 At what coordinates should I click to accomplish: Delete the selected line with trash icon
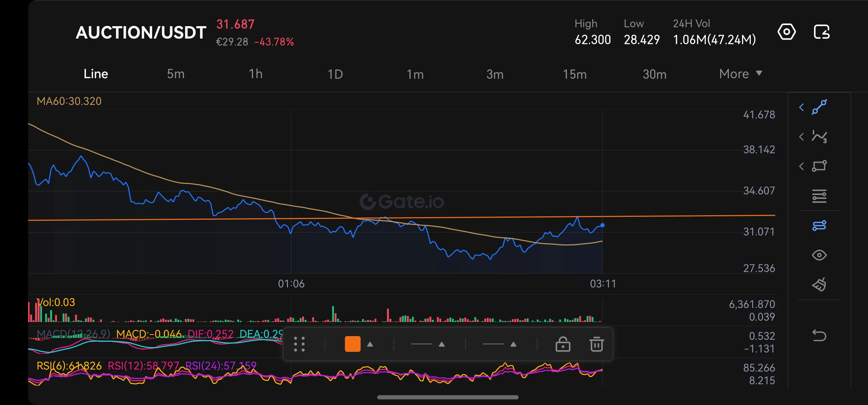point(596,344)
